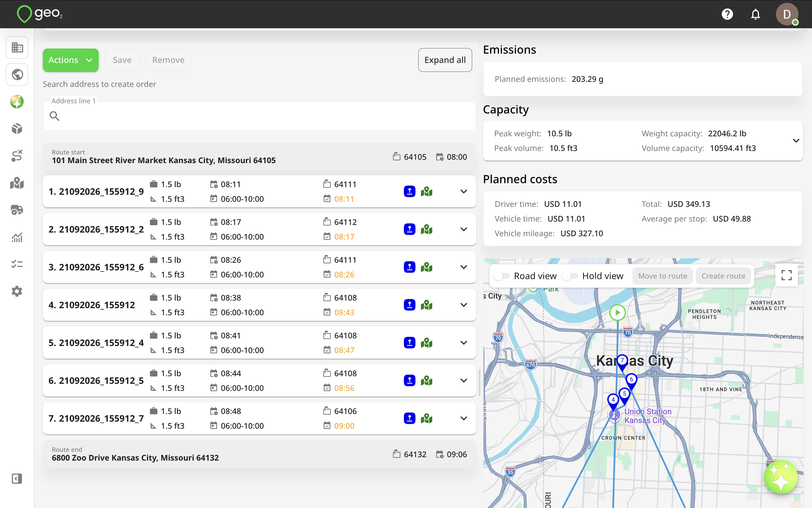
Task: Click Expand all button
Action: 445,60
